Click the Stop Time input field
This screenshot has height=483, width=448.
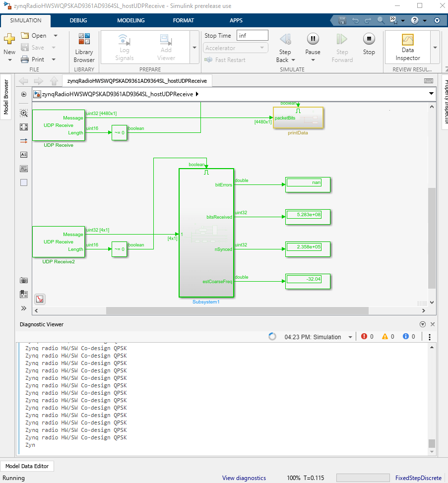(x=252, y=35)
